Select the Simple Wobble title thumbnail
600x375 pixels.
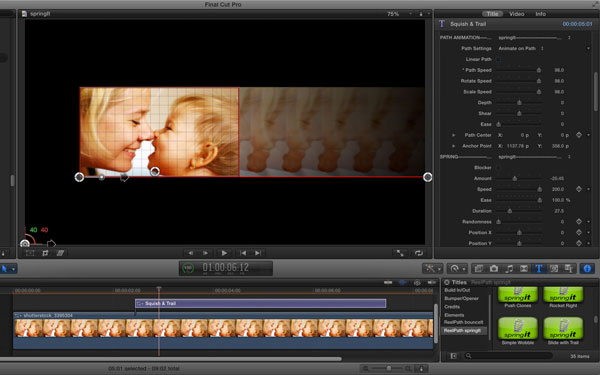[x=517, y=329]
